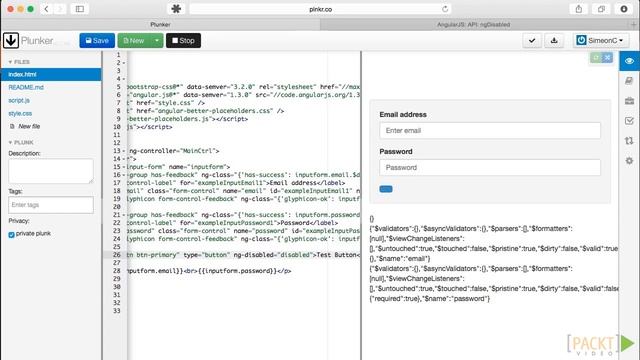Click the blue Test Button in preview
The image size is (640, 360).
point(386,189)
